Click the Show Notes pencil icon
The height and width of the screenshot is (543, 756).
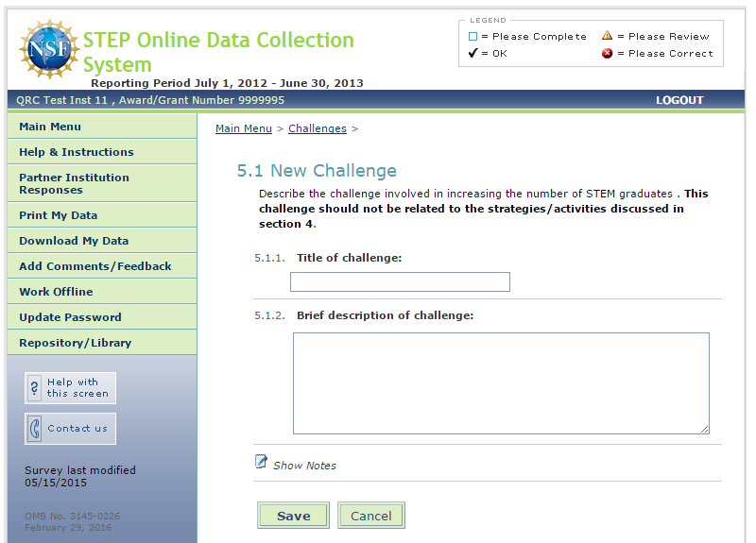click(262, 462)
